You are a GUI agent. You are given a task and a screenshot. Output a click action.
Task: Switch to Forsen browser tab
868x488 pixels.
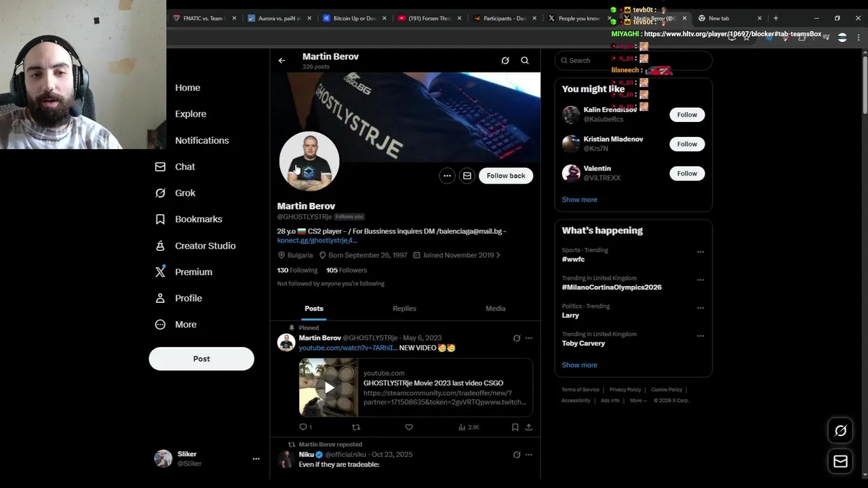pos(429,18)
